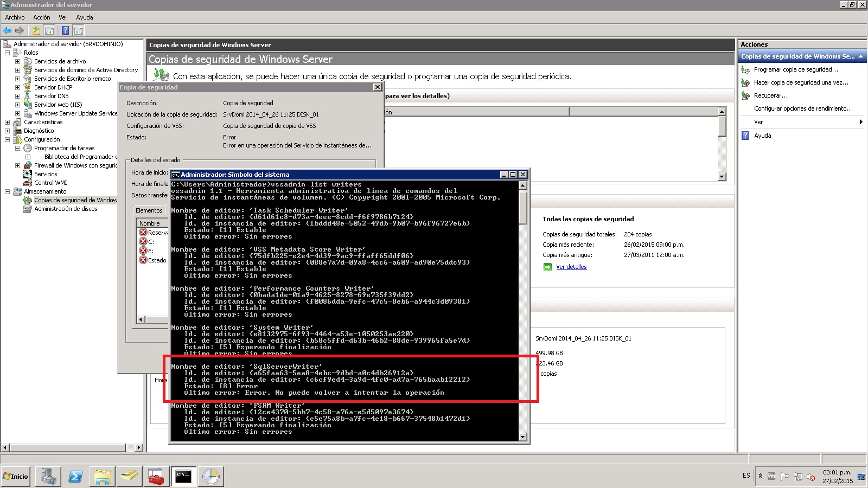Open the Ver menu in the menu bar
This screenshot has height=488, width=868.
click(x=63, y=17)
